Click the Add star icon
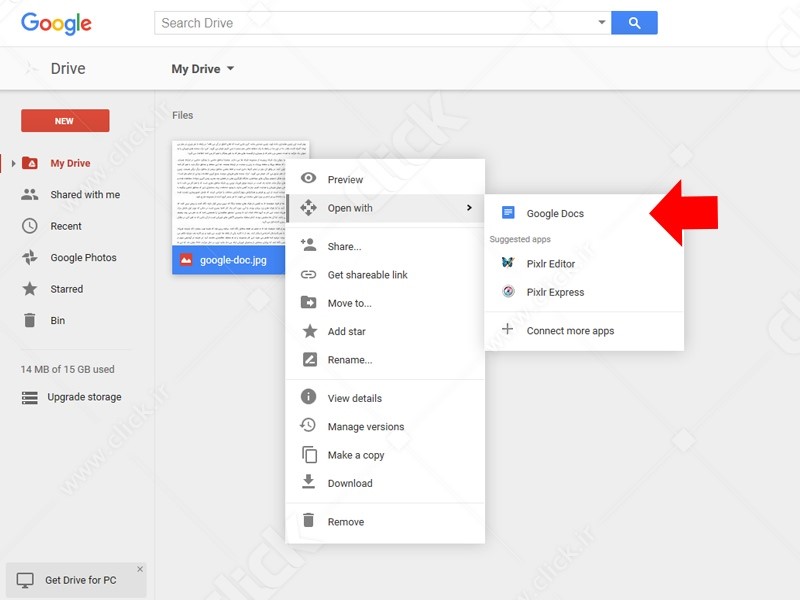 tap(309, 331)
